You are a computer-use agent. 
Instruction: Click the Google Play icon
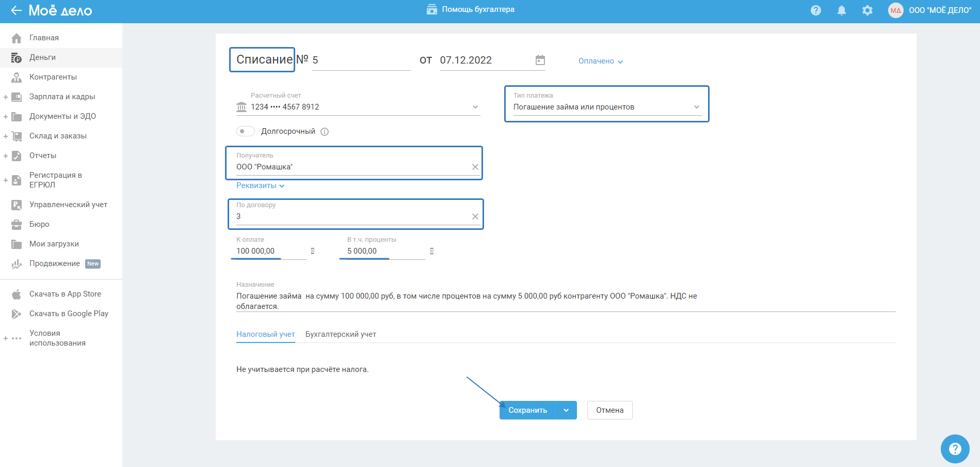[x=17, y=314]
